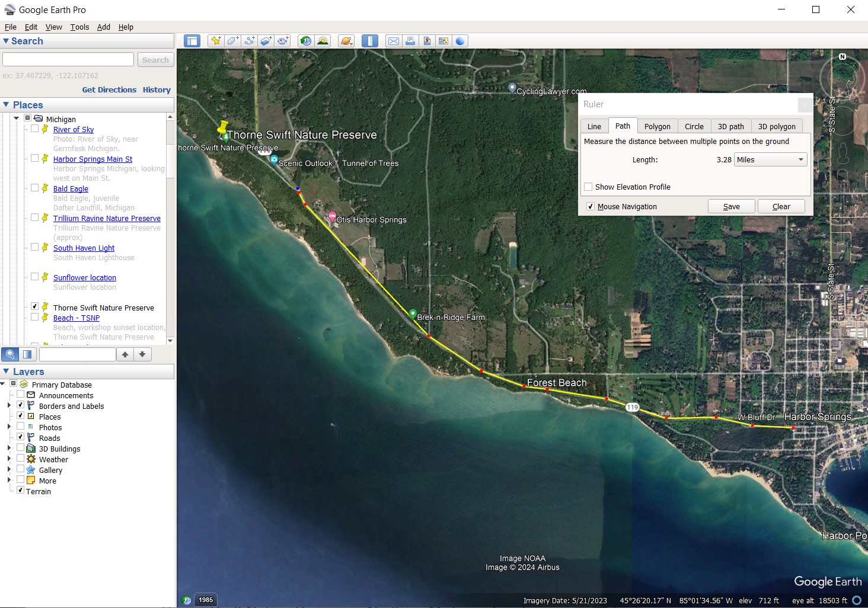Viewport: 868px width, 608px height.
Task: Uncheck Thorne Swift Nature Preserve placemark
Action: pos(34,306)
